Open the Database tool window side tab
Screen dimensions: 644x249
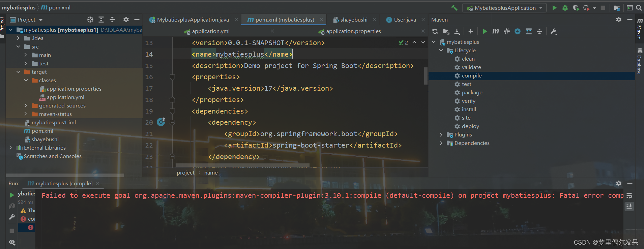639,61
